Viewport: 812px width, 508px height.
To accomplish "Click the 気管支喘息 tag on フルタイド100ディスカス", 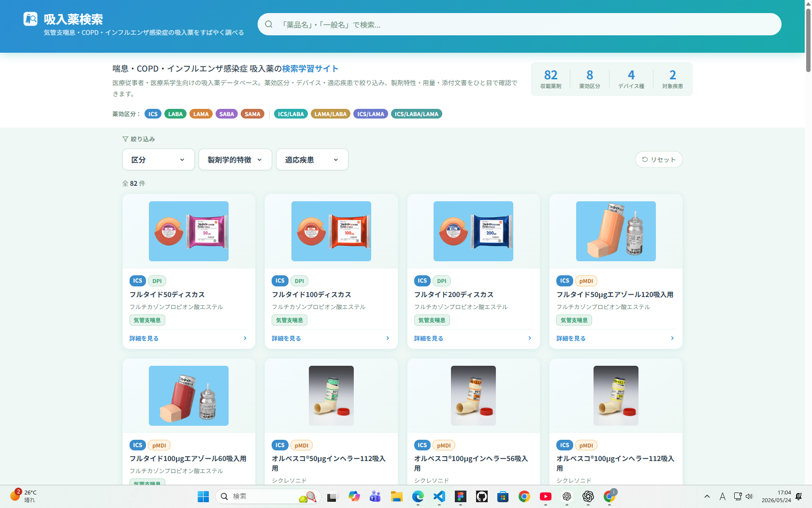I will [290, 320].
